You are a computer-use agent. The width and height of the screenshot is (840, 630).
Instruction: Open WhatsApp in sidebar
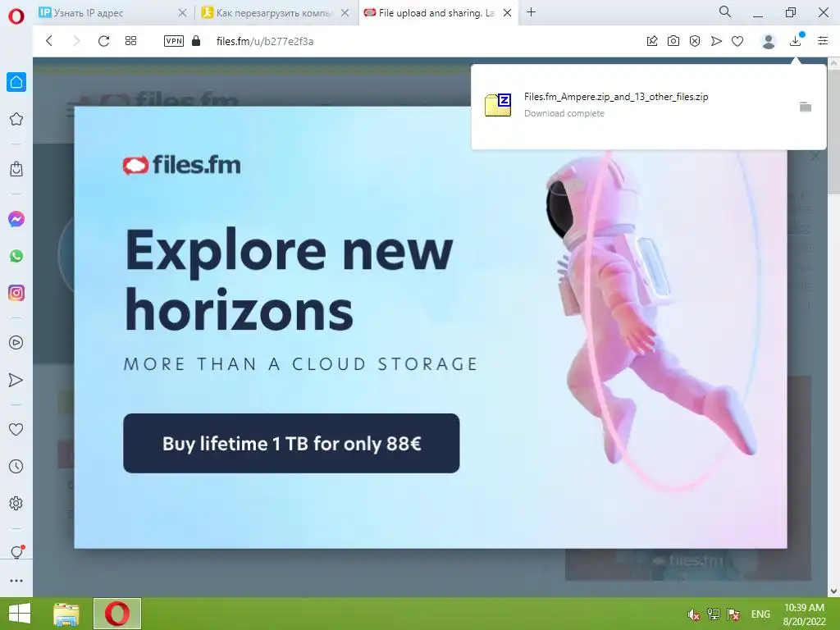16,256
